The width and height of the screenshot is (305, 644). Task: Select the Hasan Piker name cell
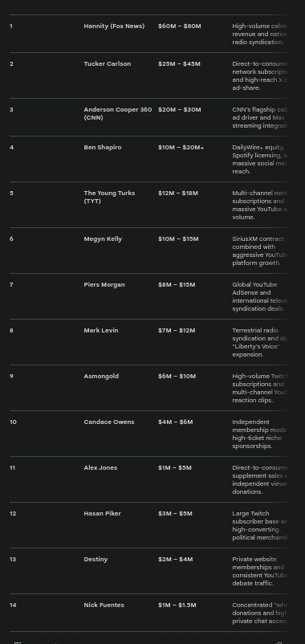pyautogui.click(x=102, y=513)
